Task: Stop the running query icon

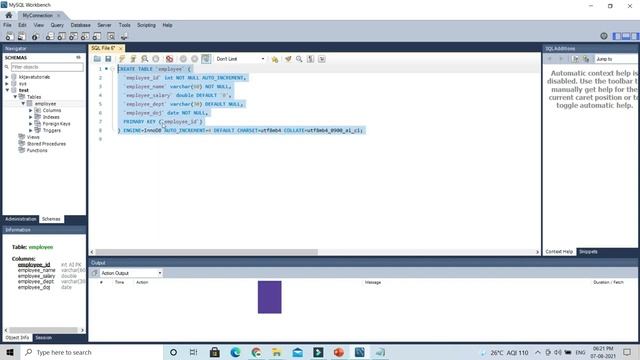Action: 156,59
